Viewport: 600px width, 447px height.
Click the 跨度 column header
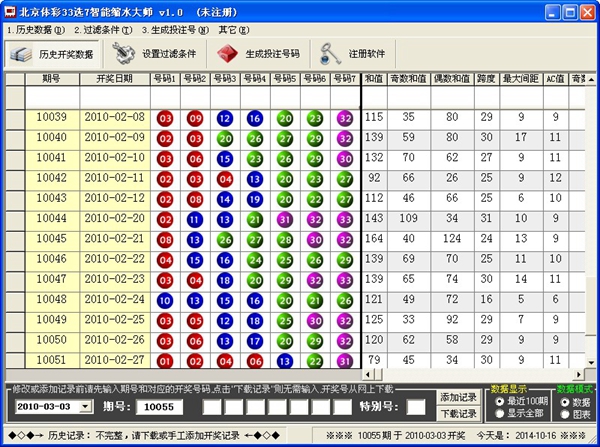coord(486,79)
